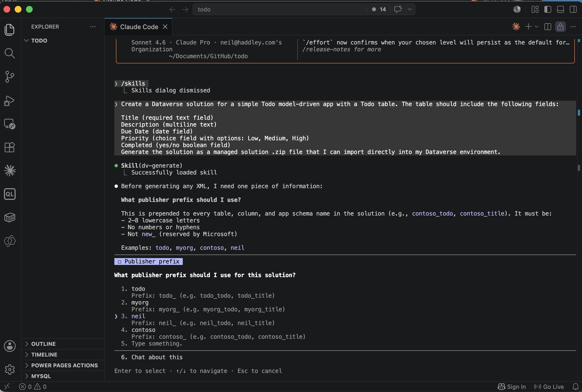Image resolution: width=582 pixels, height=392 pixels.
Task: Open the QL database icon
Action: [10, 194]
